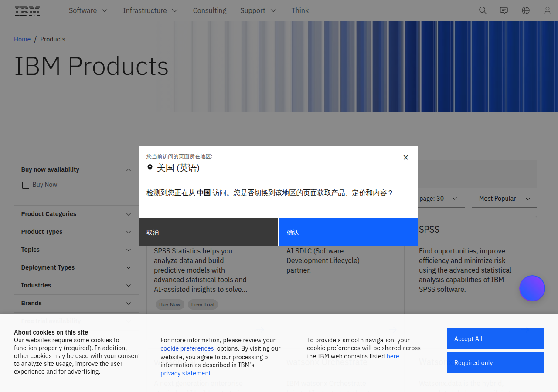Click the SPSS card title
Image resolution: width=558 pixels, height=392 pixels.
[429, 230]
